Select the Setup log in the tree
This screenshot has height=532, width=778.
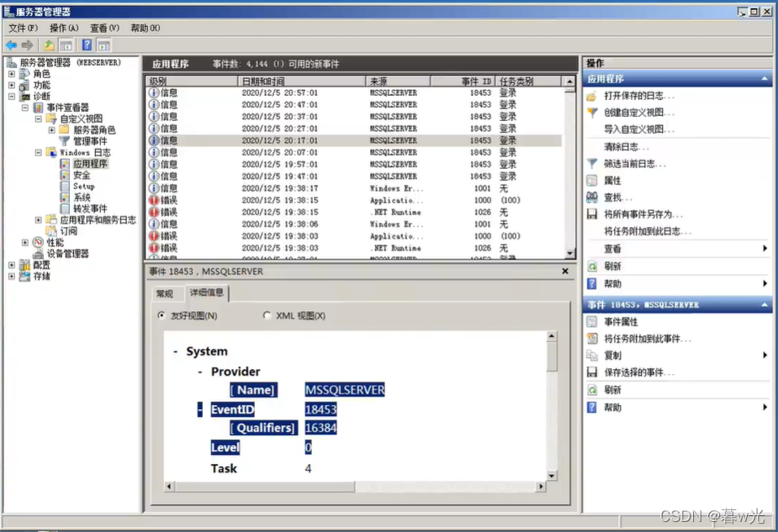click(83, 187)
